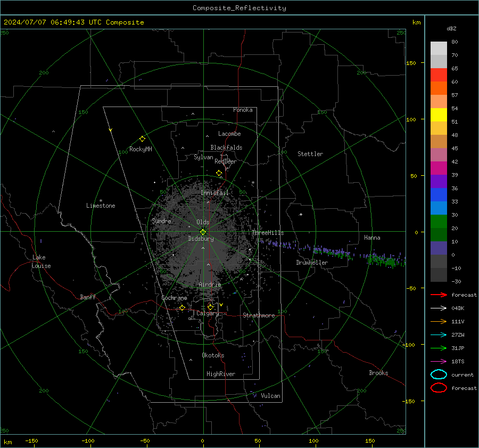This screenshot has height=448, width=479.
Task: Click the red forecast ellipse icon
Action: coord(439,388)
